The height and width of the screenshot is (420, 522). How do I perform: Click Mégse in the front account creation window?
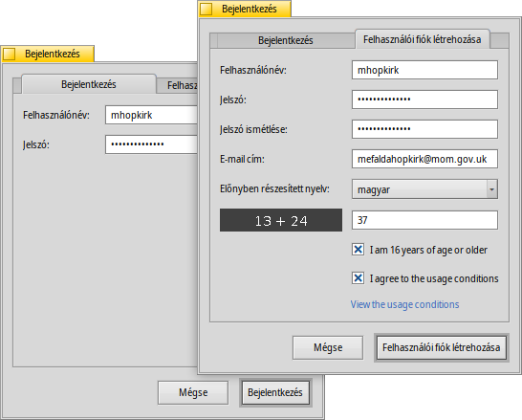[x=328, y=347]
